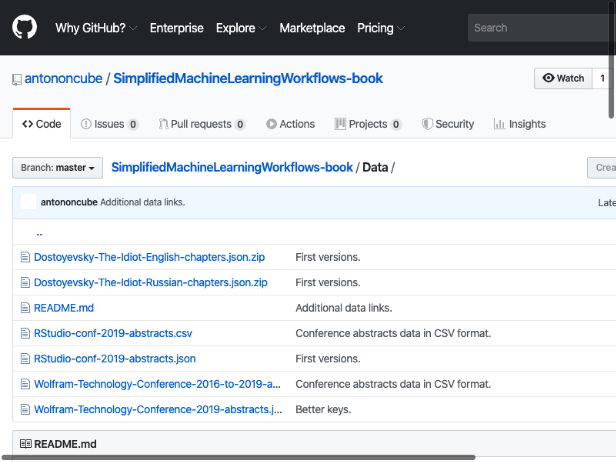Click the repository book icon beside antononcube
Viewport: 616px width, 462px height.
pos(17,79)
